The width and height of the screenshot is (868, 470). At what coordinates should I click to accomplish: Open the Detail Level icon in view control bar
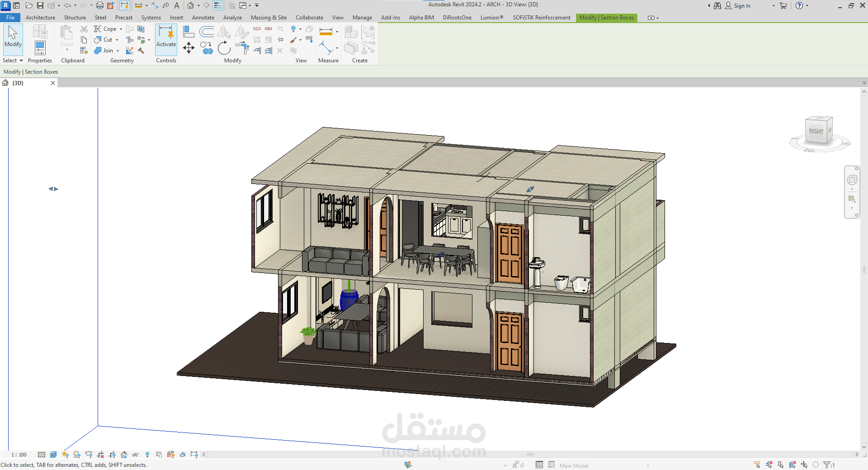coord(42,455)
